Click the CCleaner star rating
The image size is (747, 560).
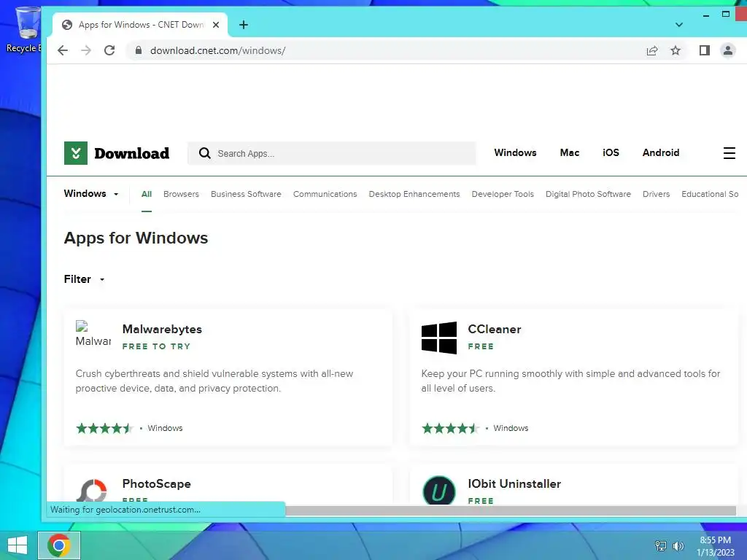(450, 428)
